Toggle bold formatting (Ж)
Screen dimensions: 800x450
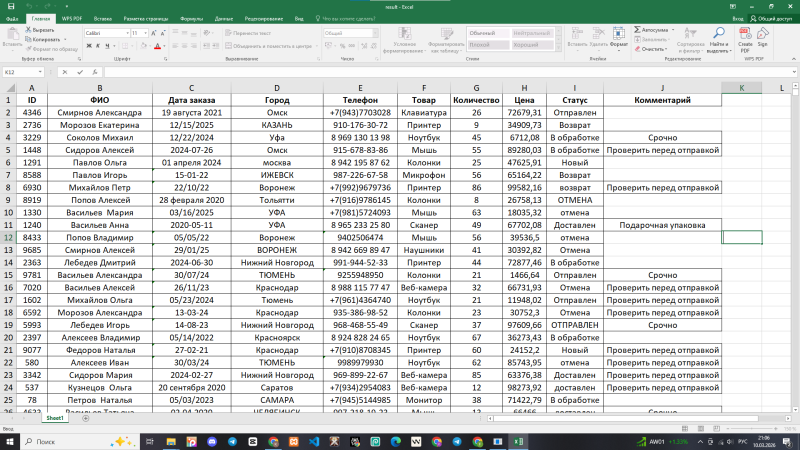[89, 46]
